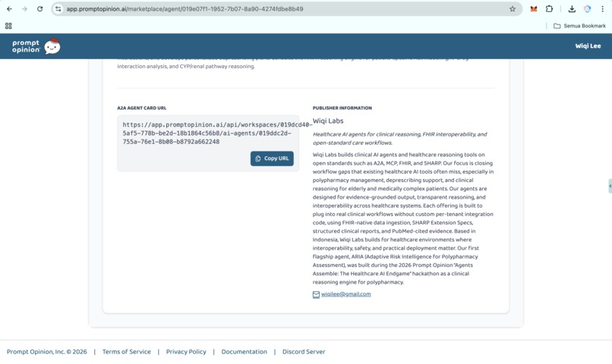This screenshot has width=612, height=364.
Task: Open the Semua Bookmark folder
Action: 579,26
